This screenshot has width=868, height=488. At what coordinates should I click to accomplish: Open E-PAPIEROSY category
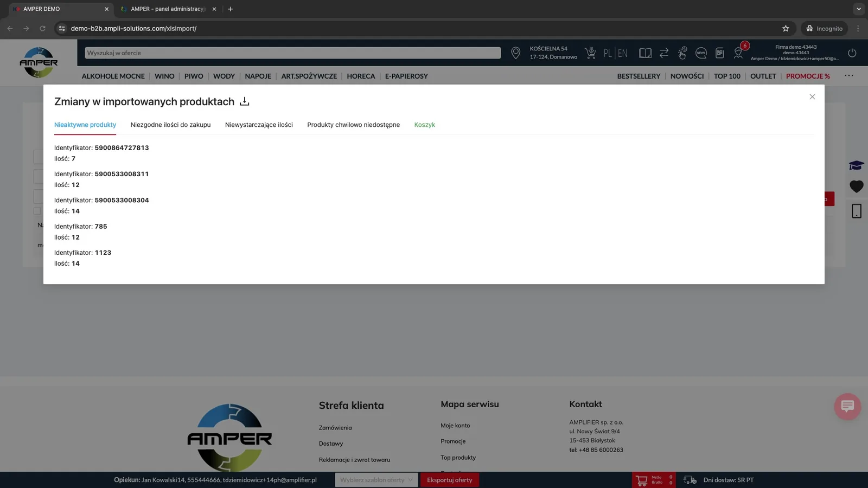[x=406, y=76]
